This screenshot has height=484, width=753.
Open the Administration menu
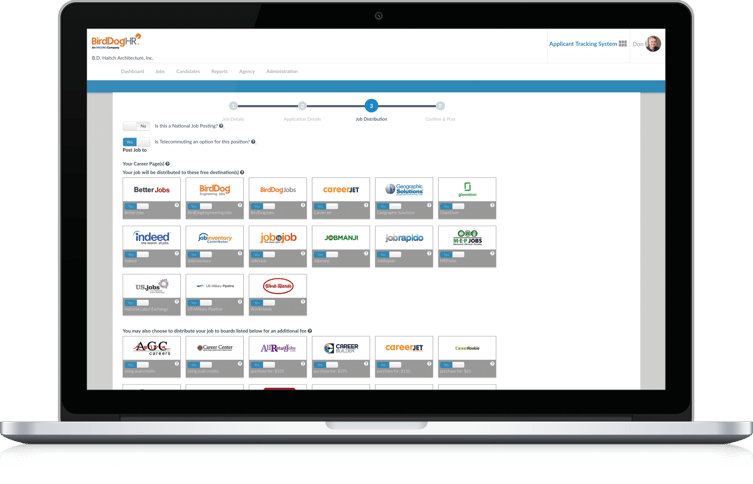pos(282,72)
